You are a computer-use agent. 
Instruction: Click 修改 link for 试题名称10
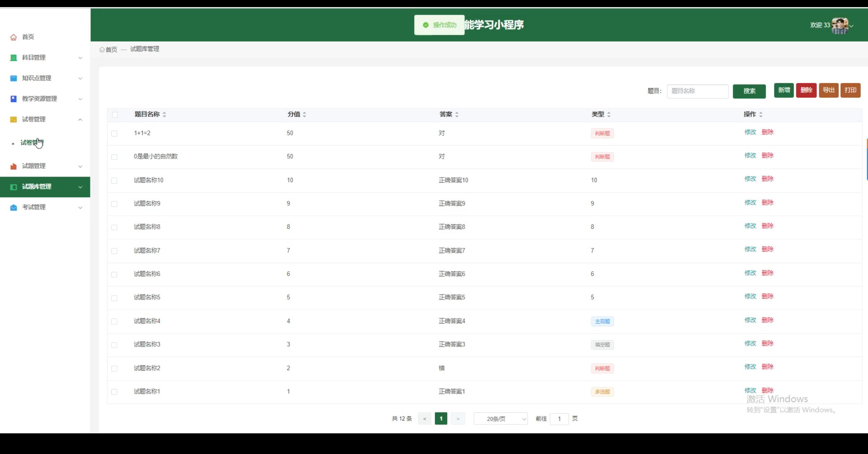(x=750, y=179)
